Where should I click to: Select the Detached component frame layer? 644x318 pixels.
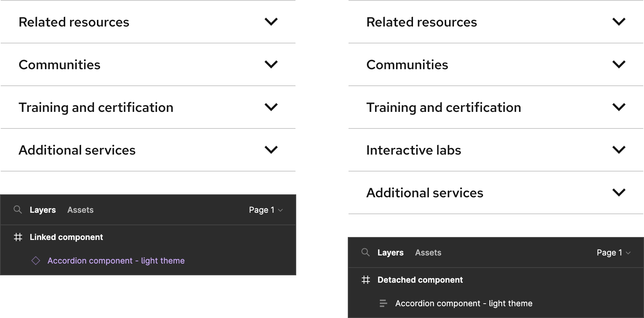pos(420,280)
